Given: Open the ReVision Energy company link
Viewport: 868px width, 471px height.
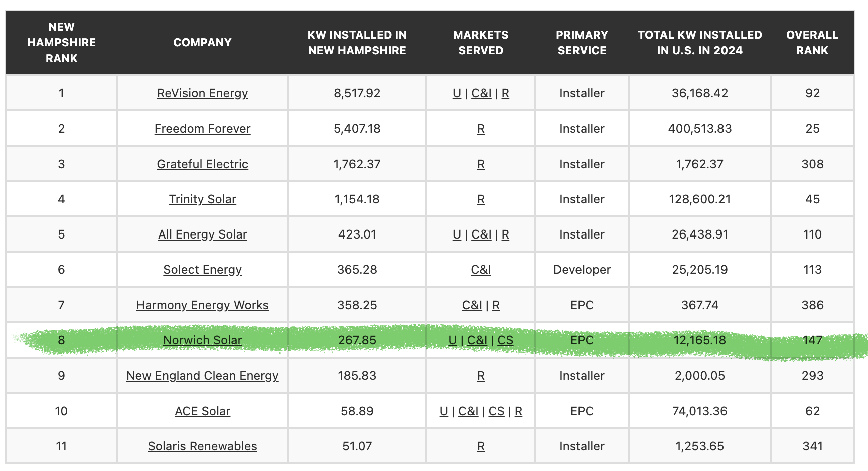Looking at the screenshot, I should coord(202,93).
